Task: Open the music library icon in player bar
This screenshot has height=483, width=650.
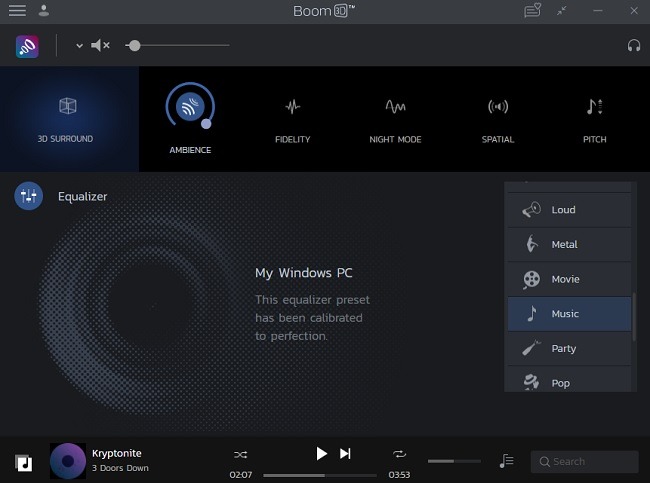Action: point(23,463)
